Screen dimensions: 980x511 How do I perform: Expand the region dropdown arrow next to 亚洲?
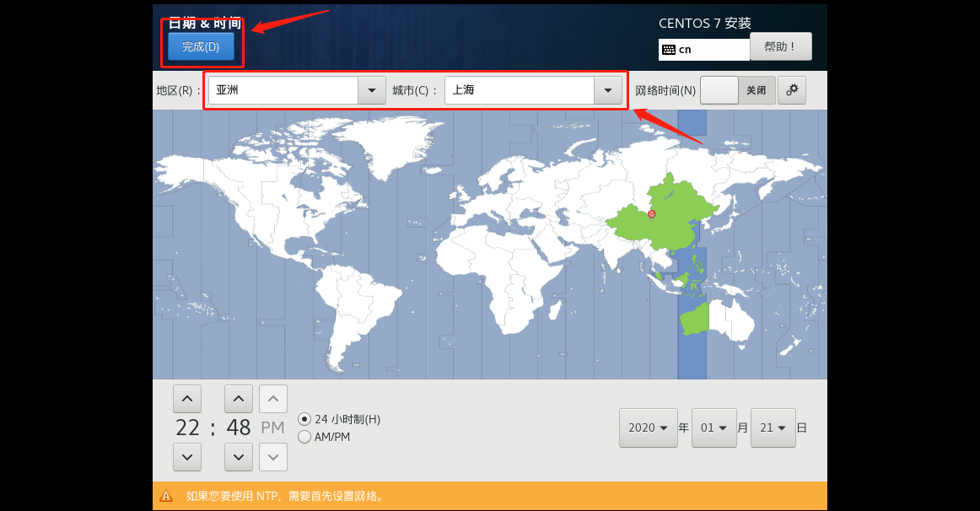[x=372, y=90]
